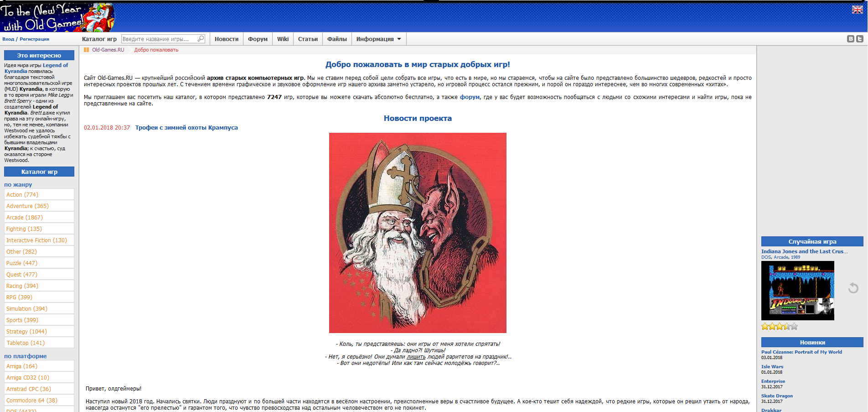Click the magnifier search icon
Screen dimensions: 868x412
[x=201, y=39]
